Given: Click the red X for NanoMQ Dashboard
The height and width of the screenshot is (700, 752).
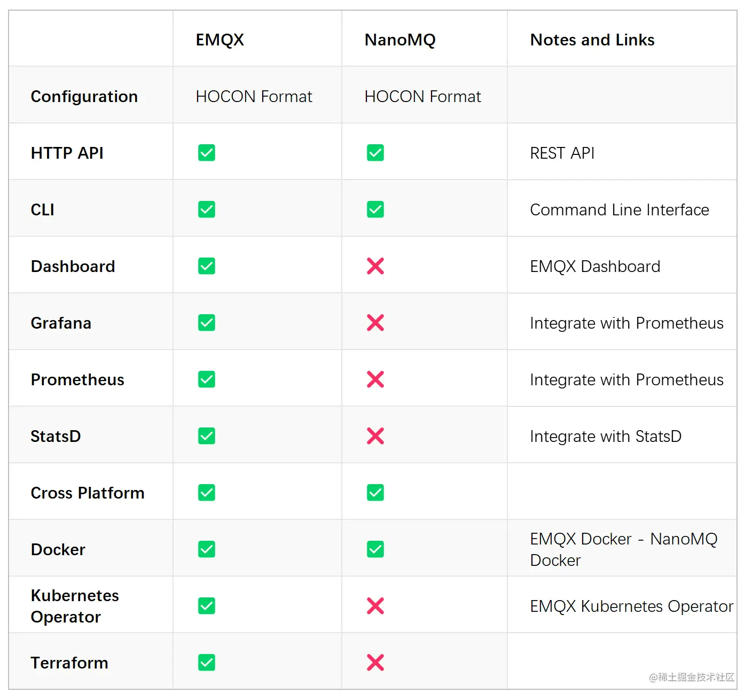Looking at the screenshot, I should 375,266.
